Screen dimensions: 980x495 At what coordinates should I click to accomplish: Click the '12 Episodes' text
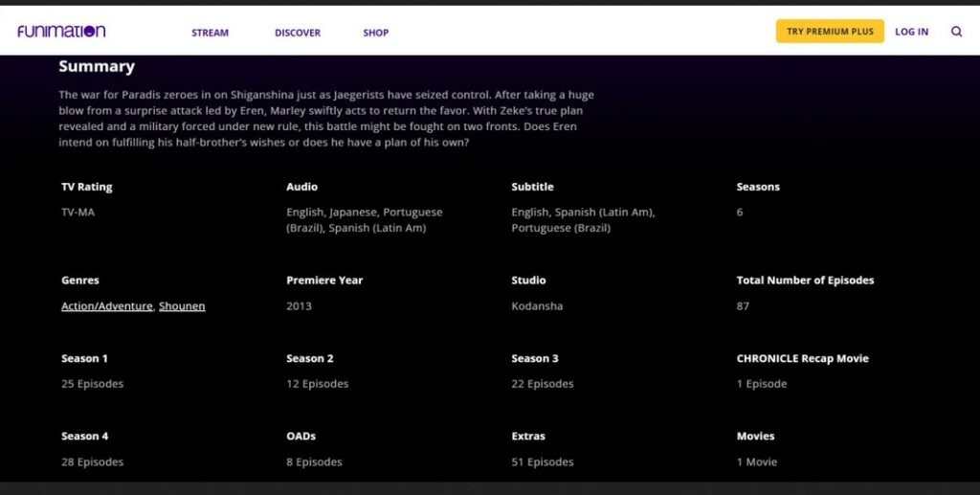pyautogui.click(x=318, y=384)
